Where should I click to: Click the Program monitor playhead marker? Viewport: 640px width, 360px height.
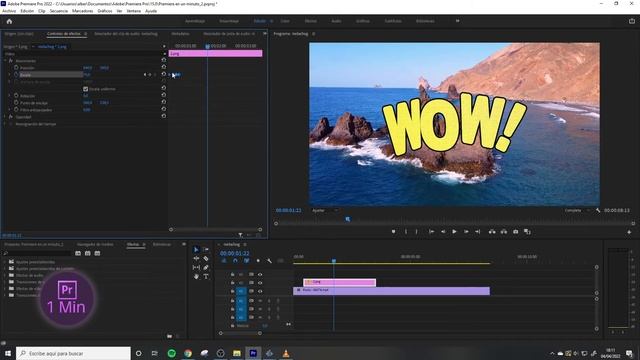tap(348, 219)
